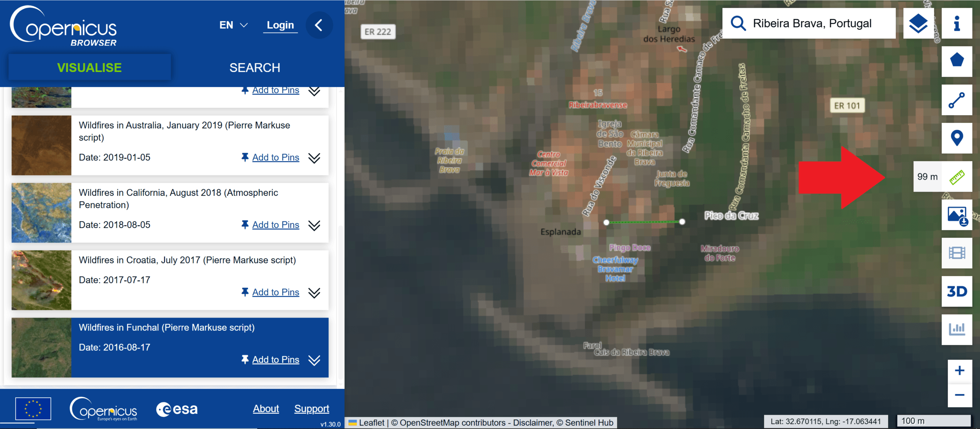Click the information icon button
Screen dimensions: 980x429
click(956, 24)
